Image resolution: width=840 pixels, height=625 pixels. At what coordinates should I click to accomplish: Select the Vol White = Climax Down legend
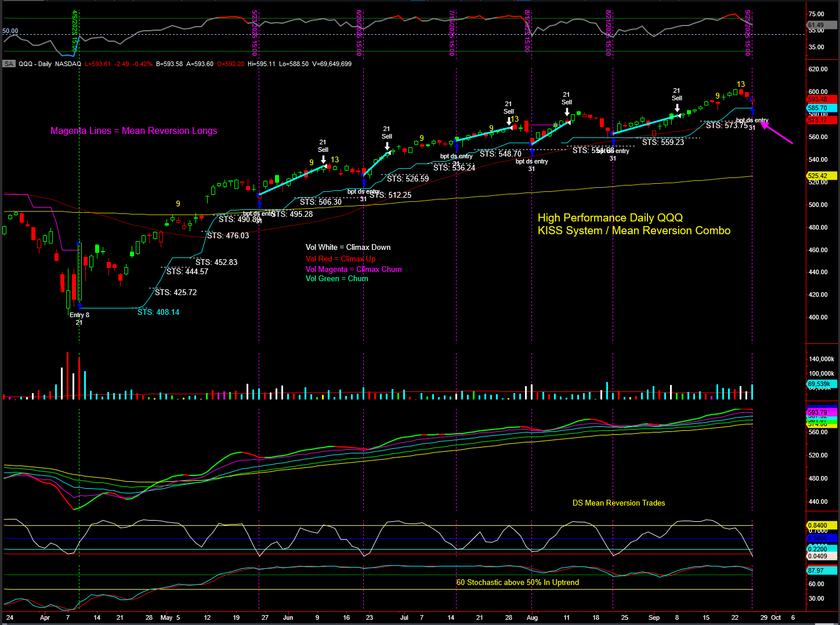pos(348,248)
